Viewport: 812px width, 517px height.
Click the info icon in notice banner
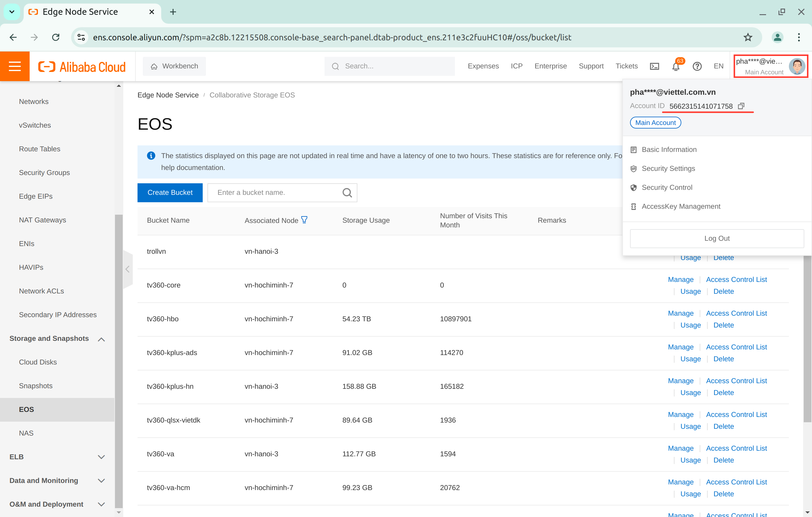(x=151, y=155)
